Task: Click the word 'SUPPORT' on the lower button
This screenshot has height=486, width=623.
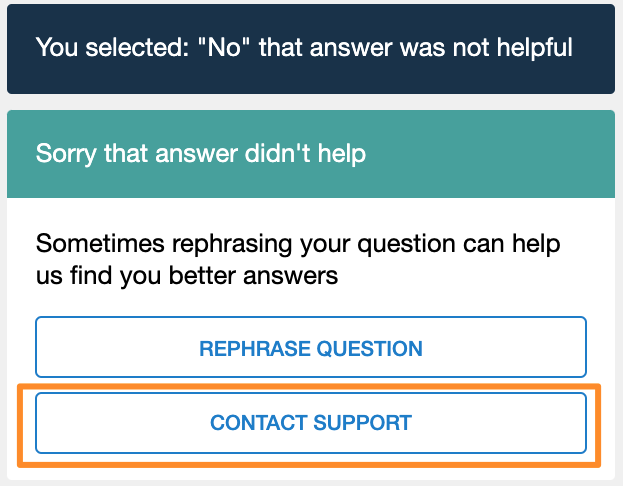Action: (361, 423)
